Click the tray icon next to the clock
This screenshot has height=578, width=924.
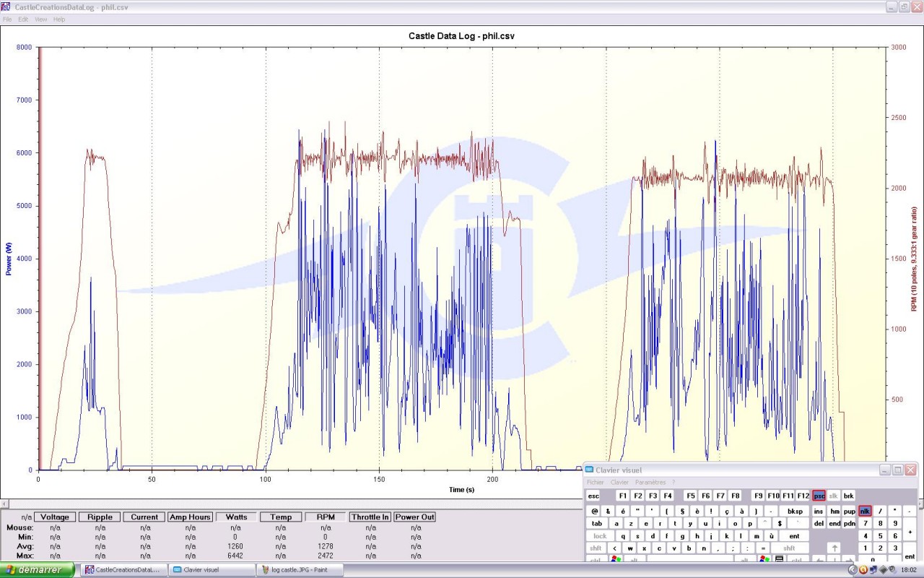(892, 570)
